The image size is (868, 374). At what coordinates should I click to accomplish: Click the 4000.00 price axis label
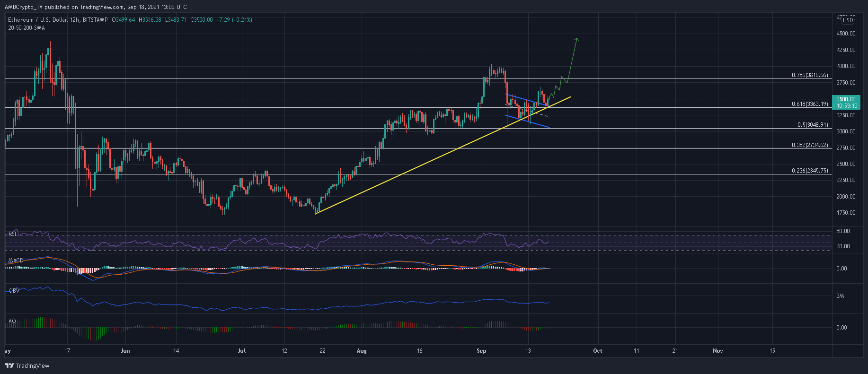[x=846, y=66]
